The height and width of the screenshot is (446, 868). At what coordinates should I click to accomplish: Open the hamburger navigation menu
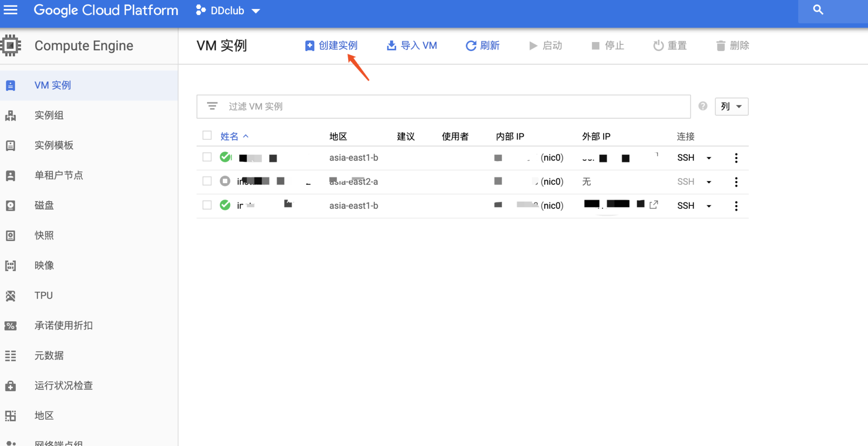pos(10,10)
